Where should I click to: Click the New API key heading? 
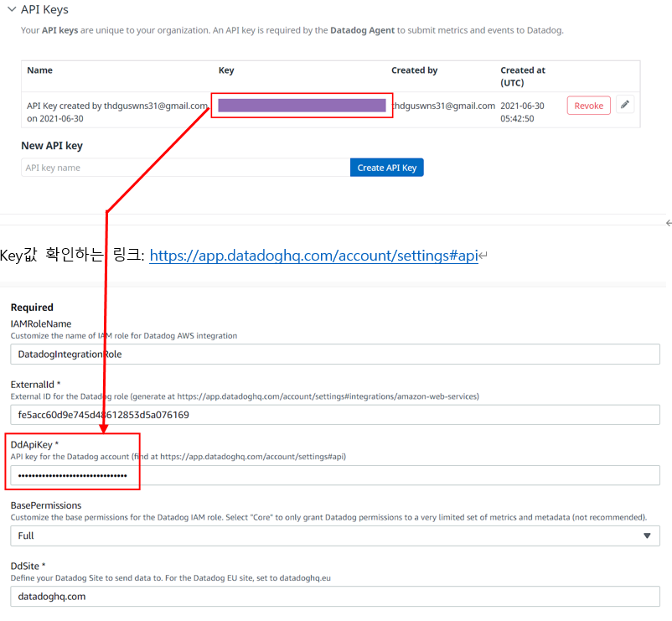[52, 146]
